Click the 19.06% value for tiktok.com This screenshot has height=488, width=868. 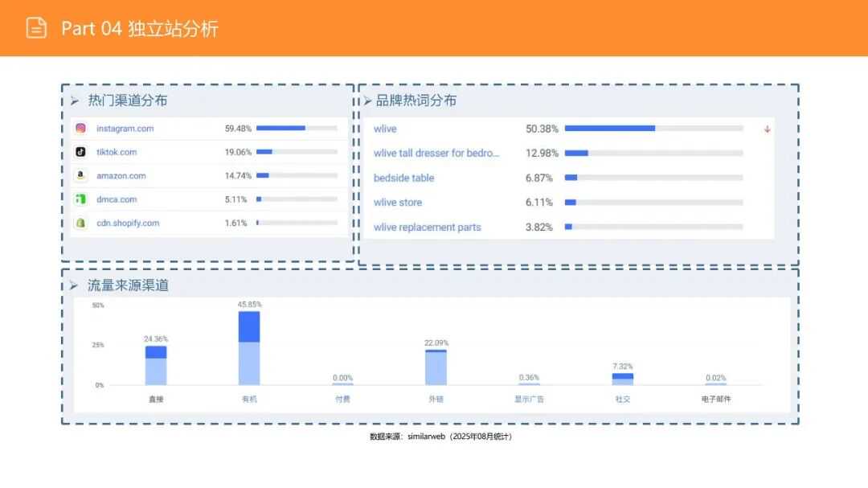(238, 152)
